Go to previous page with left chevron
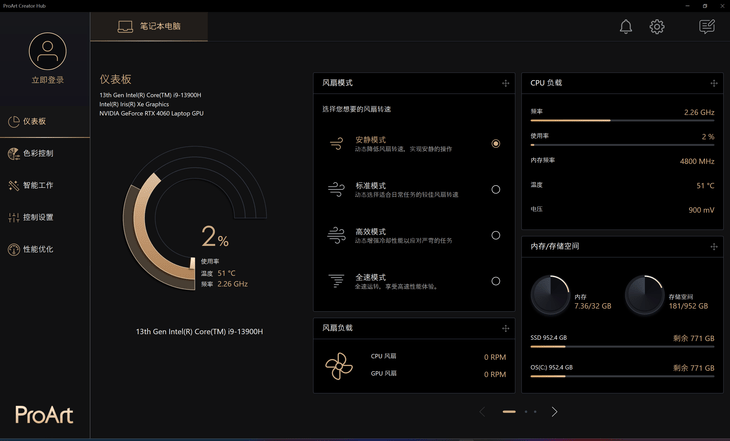This screenshot has width=730, height=441. tap(482, 411)
